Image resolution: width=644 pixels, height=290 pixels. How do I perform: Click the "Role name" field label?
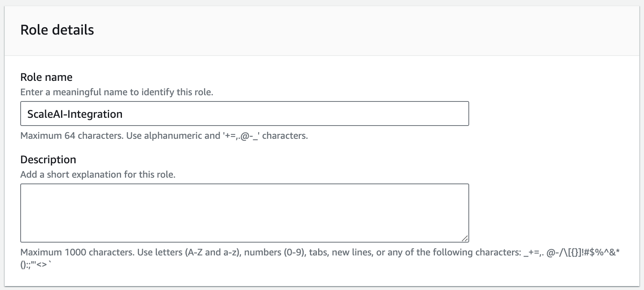click(46, 77)
